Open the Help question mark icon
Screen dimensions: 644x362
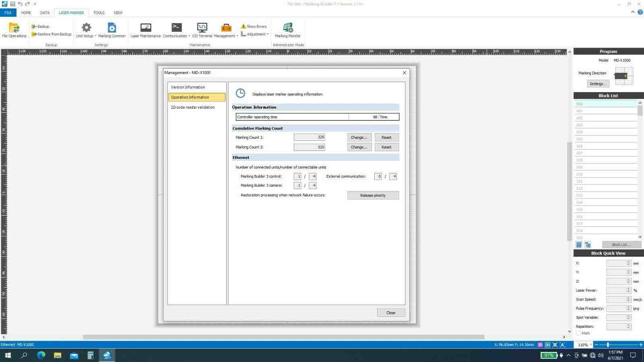point(640,12)
